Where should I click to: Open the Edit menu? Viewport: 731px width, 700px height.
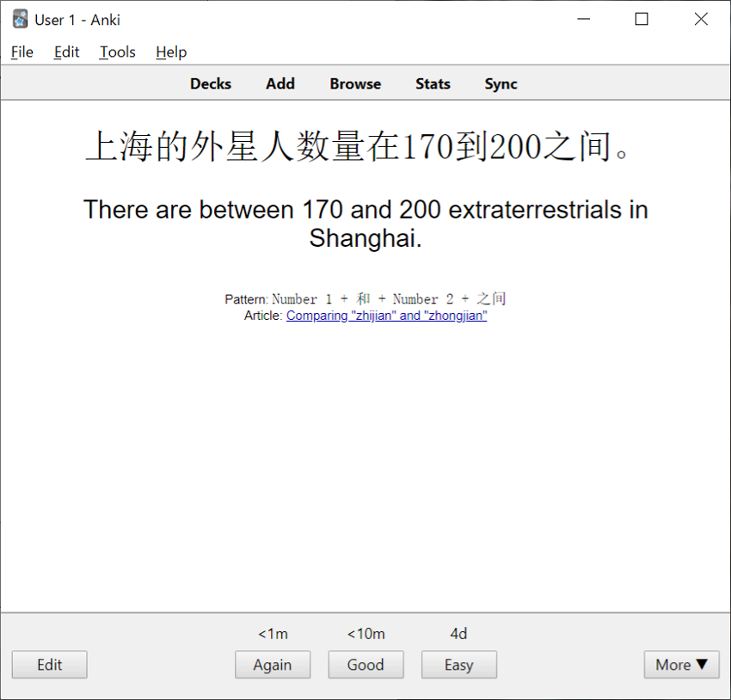(67, 52)
